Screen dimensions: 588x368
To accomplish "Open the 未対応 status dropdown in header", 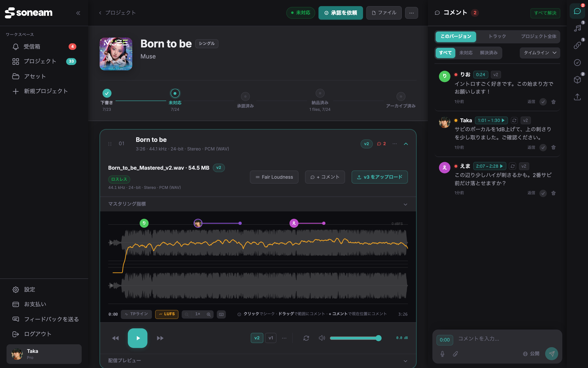I will (x=301, y=13).
